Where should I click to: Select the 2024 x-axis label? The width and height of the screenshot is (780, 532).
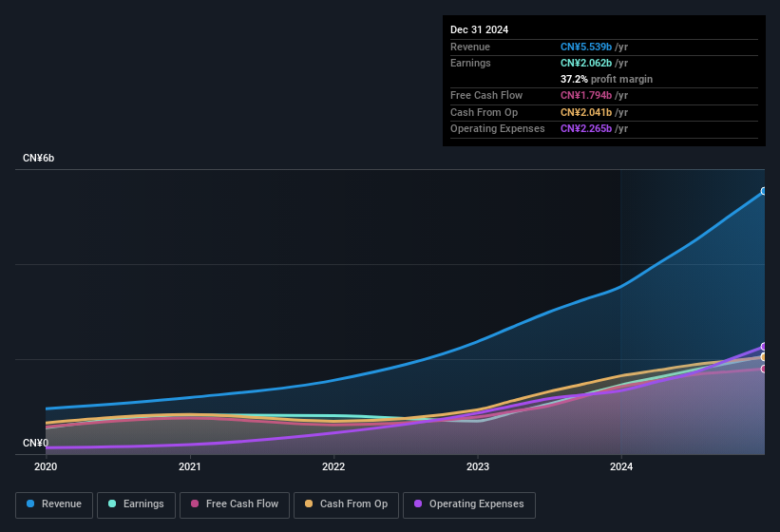[x=621, y=466]
